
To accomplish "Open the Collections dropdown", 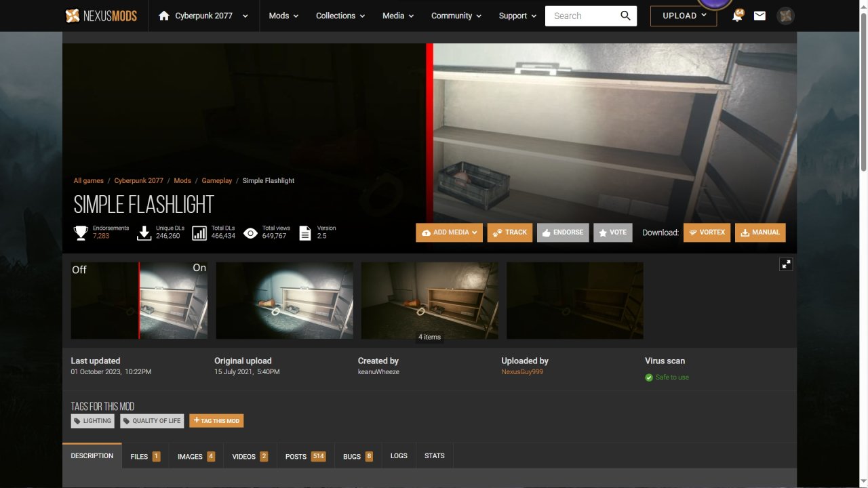I will (x=340, y=16).
